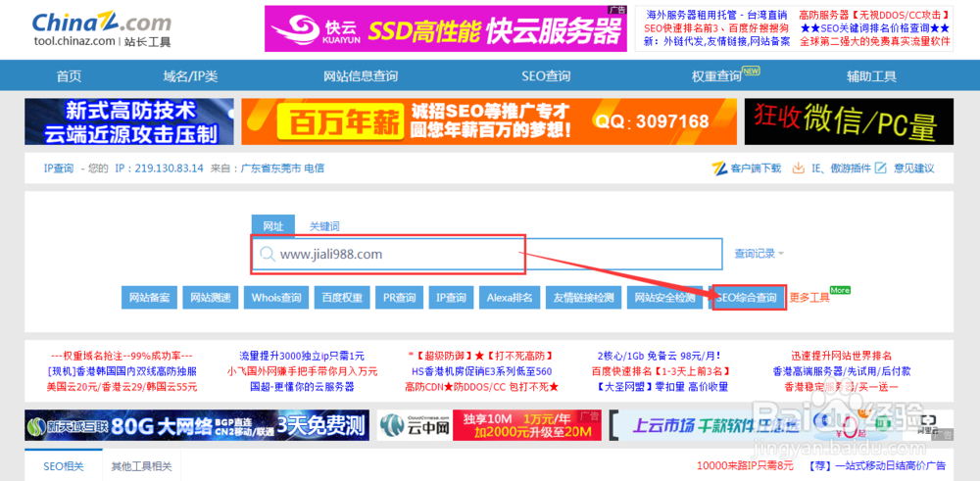
Task: Click the 新式高防技术 banner
Action: [x=129, y=121]
